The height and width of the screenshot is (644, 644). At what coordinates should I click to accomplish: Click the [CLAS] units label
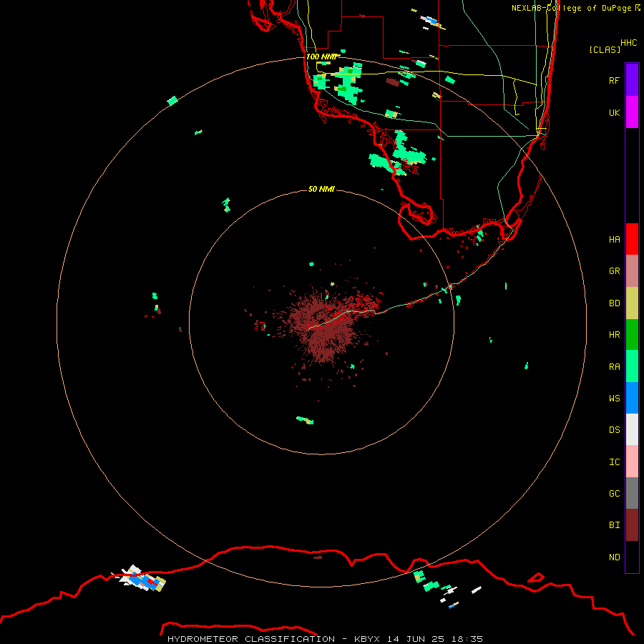click(605, 49)
